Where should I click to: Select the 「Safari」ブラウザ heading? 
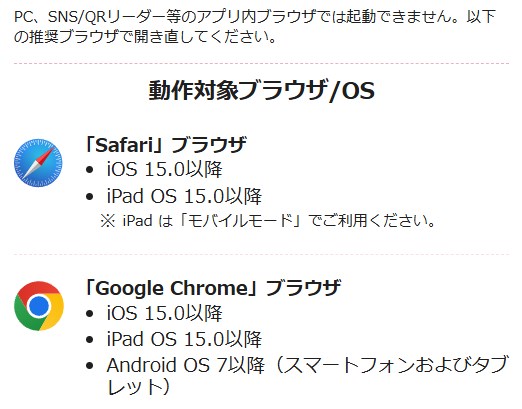click(x=166, y=145)
